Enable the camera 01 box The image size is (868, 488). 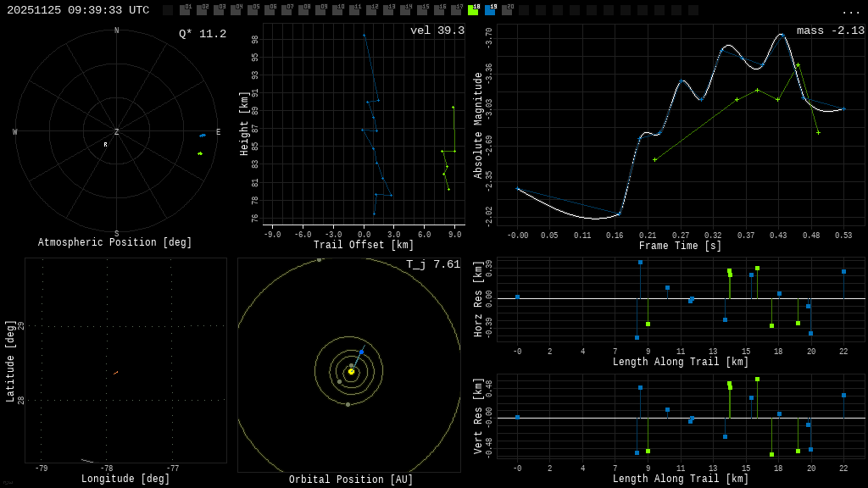(185, 10)
